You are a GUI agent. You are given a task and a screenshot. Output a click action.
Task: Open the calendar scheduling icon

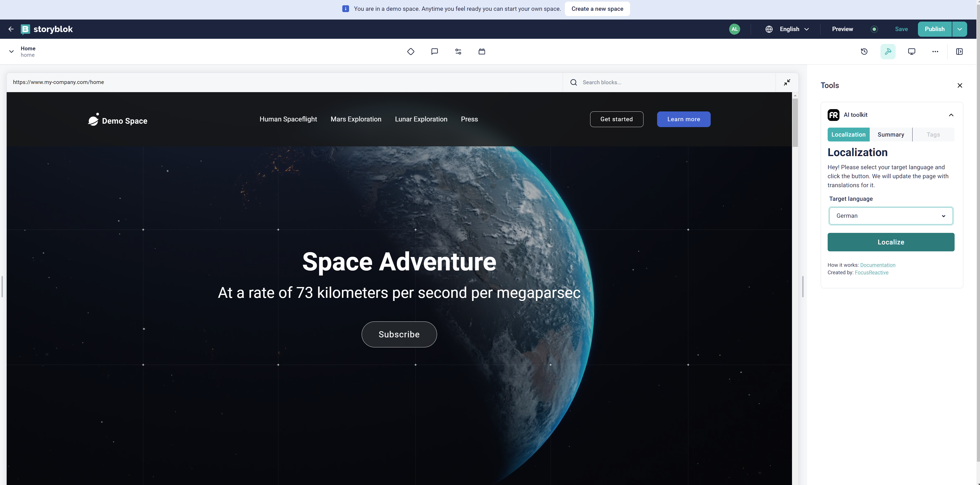pos(482,51)
